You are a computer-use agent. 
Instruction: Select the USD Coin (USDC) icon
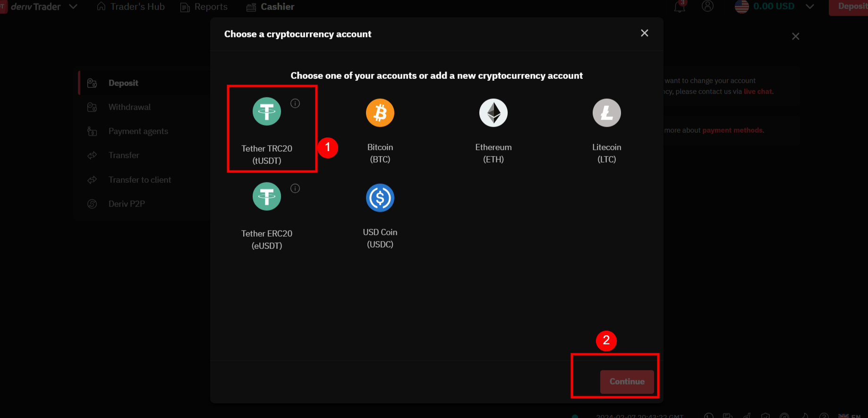click(380, 198)
